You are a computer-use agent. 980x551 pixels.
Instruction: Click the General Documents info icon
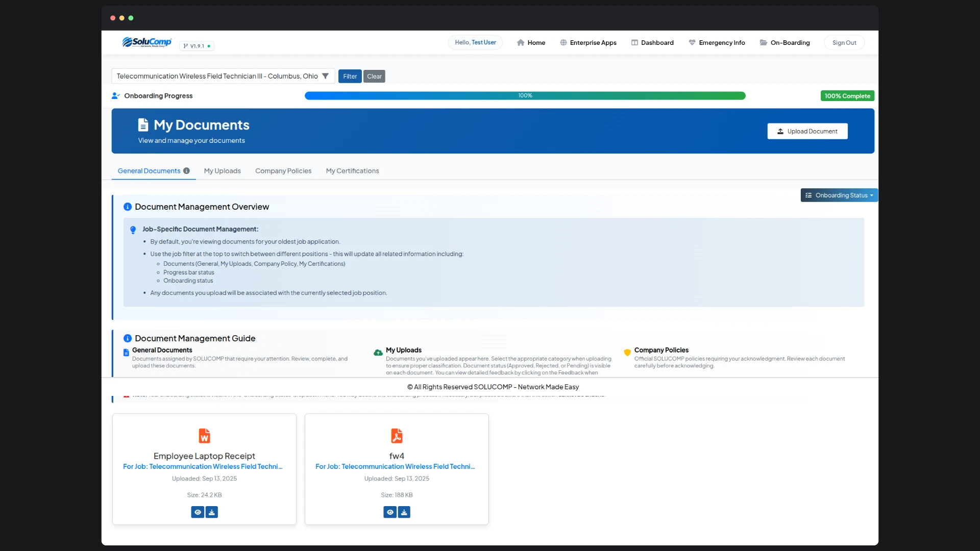click(186, 171)
